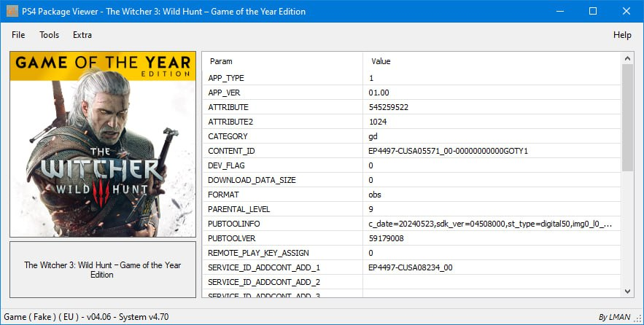Click the value 01.00

click(x=379, y=93)
